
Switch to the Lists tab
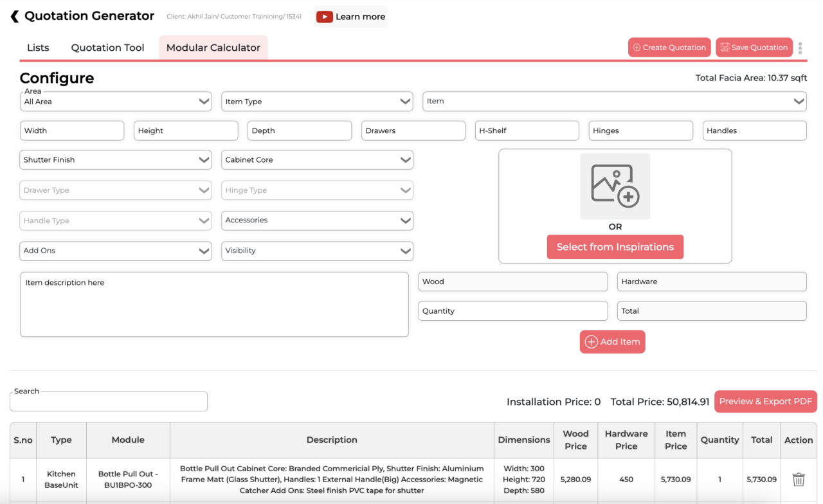(x=37, y=47)
